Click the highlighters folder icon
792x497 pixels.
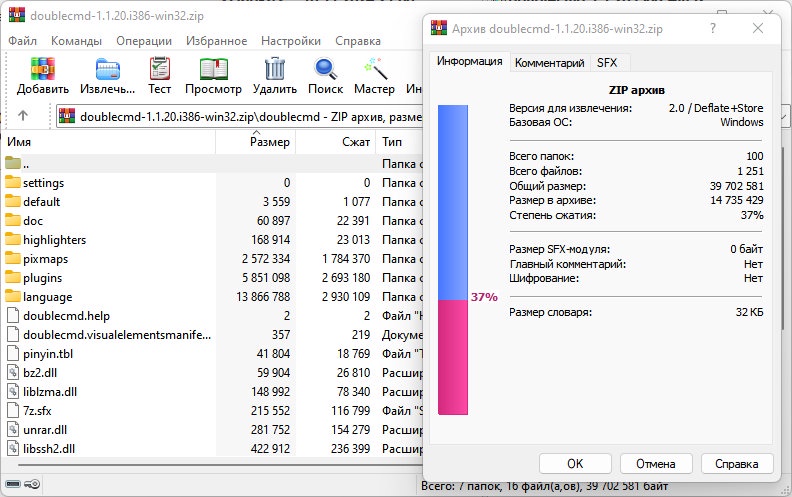click(13, 239)
